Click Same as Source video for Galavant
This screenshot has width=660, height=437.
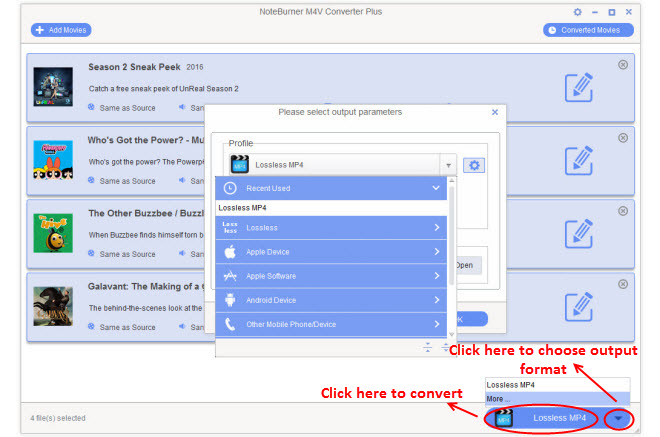click(x=122, y=327)
